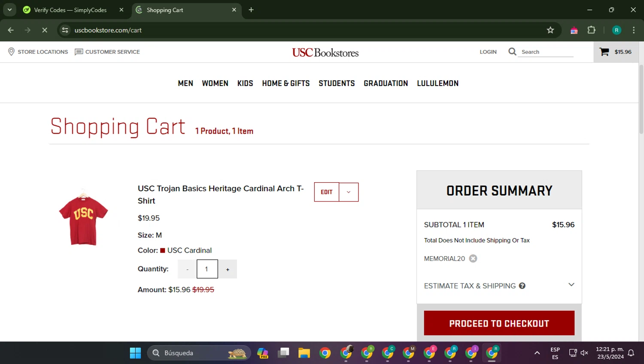644x364 pixels.
Task: View site information icon in address bar
Action: 65,30
